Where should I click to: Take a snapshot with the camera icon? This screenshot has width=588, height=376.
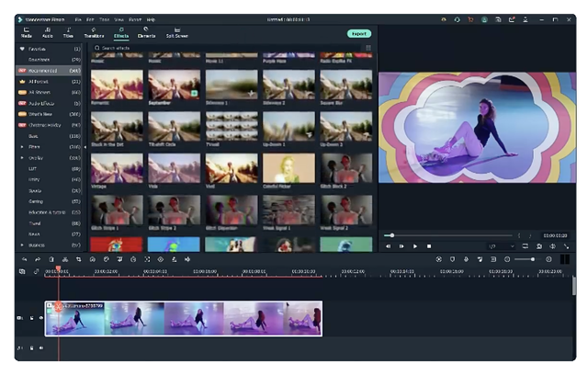click(x=539, y=246)
